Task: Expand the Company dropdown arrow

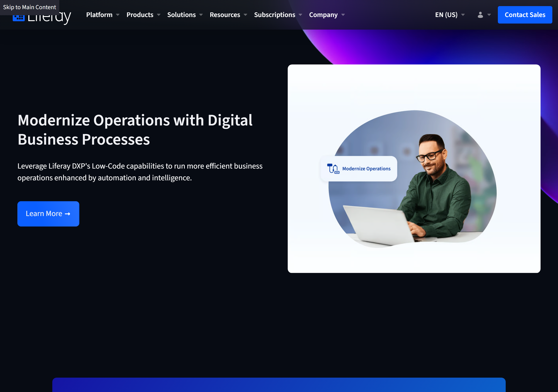Action: coord(343,15)
